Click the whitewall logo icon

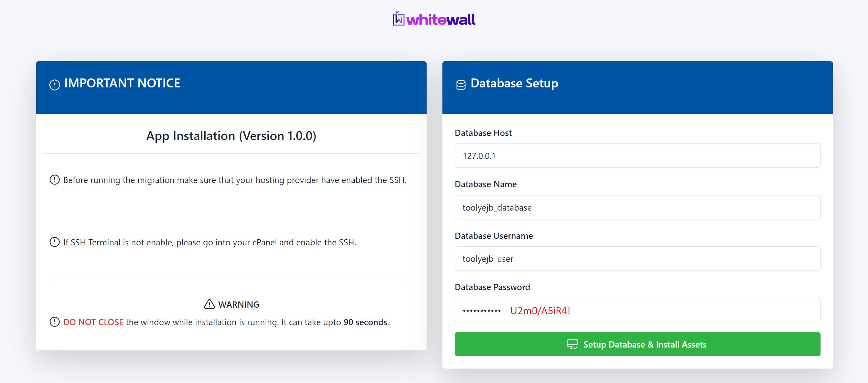tap(398, 19)
